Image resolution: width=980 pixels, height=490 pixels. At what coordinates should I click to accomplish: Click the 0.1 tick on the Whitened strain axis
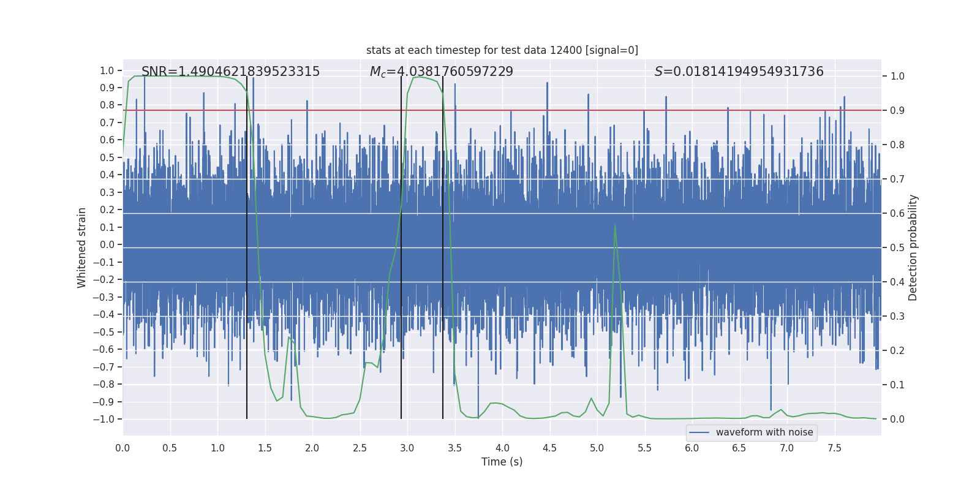pyautogui.click(x=107, y=227)
